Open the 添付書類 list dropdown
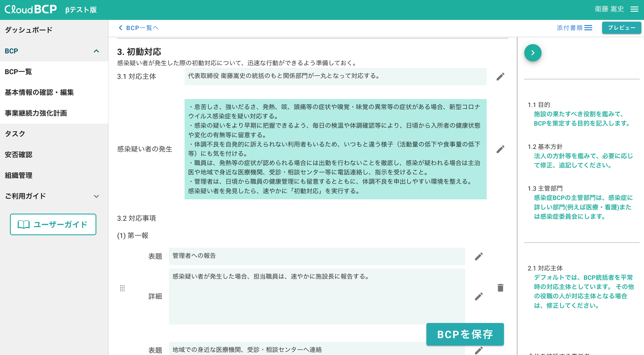 [x=574, y=28]
